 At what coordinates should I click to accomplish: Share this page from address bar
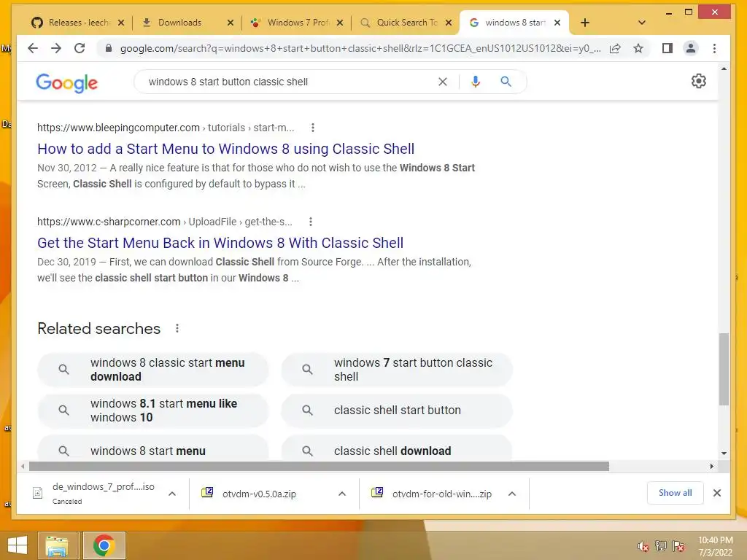615,48
